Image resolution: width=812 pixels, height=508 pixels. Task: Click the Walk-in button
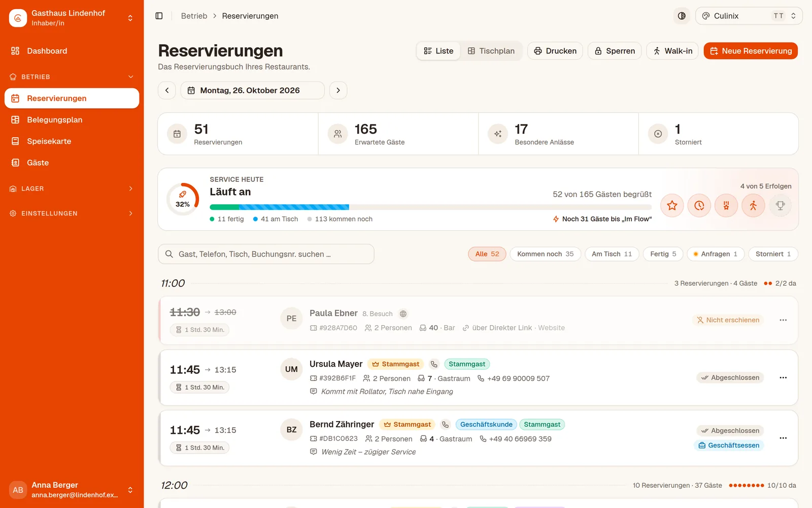[672, 51]
